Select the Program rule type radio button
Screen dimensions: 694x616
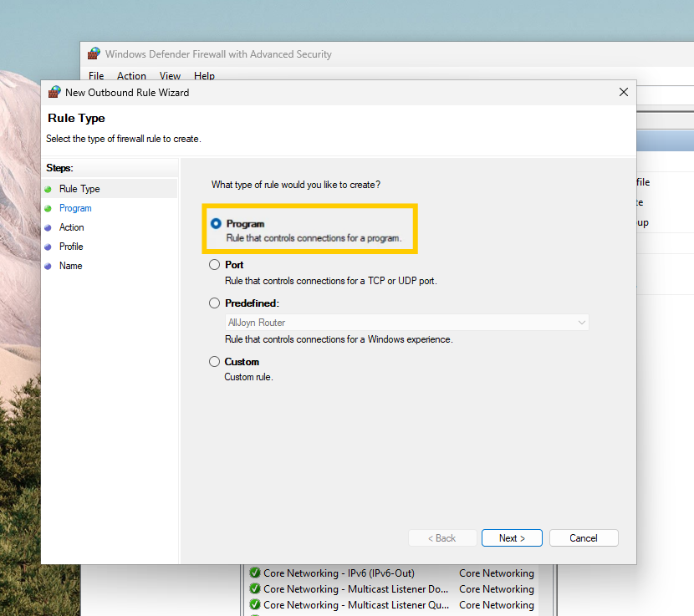(x=216, y=224)
